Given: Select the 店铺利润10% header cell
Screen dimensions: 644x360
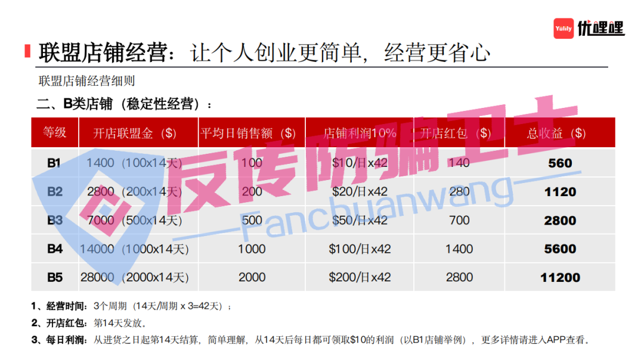Looking at the screenshot, I should click(358, 132).
